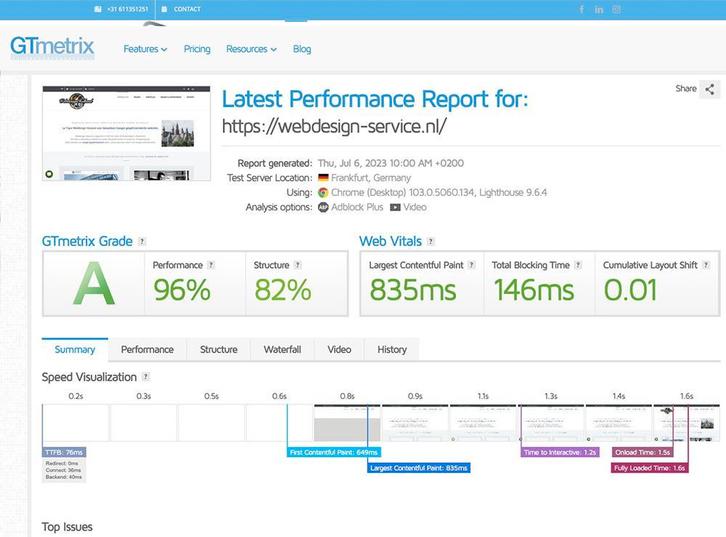726x537 pixels.
Task: Click help icon beside Total Blocking Time
Action: 579,265
